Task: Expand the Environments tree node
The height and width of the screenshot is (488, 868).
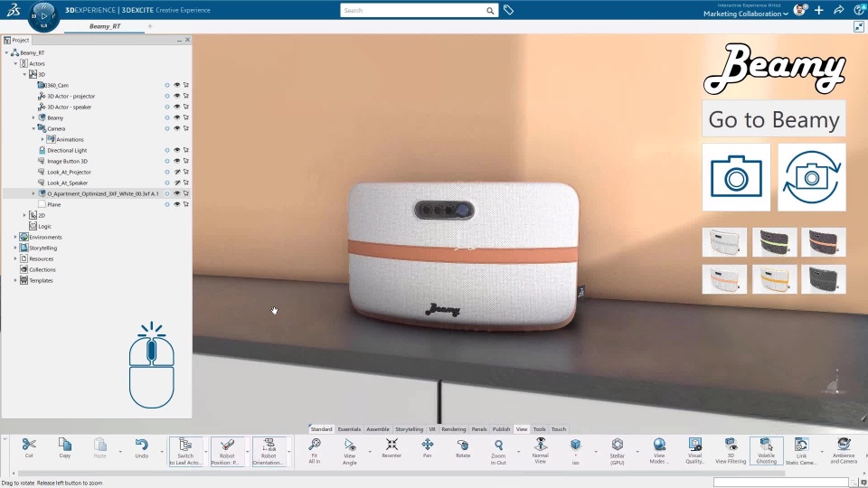Action: 15,237
